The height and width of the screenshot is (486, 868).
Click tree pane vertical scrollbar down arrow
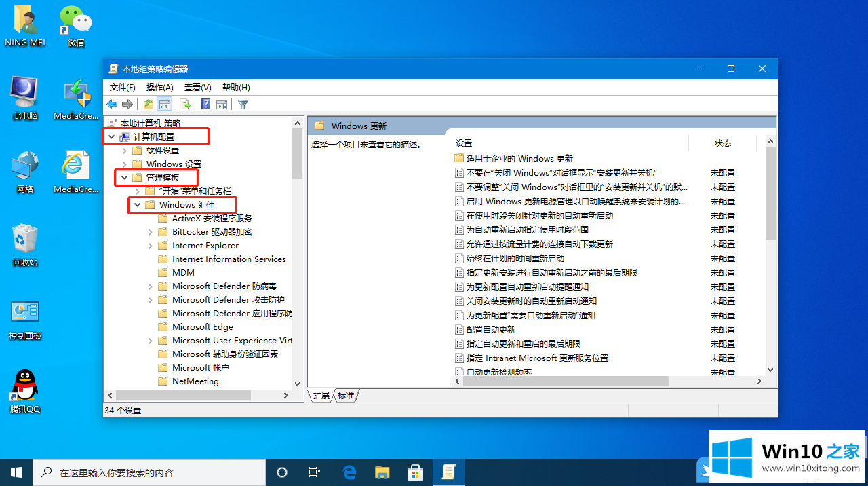[297, 384]
